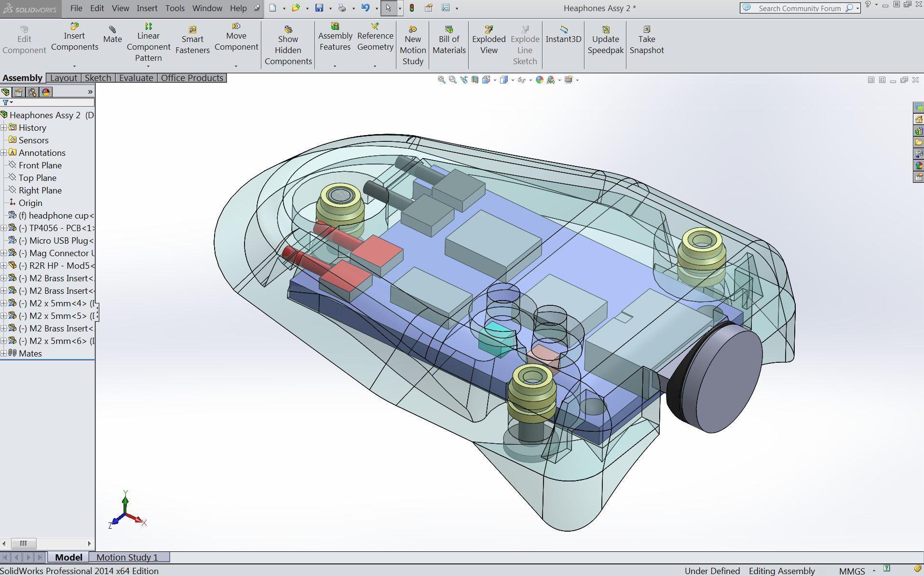The width and height of the screenshot is (924, 576).
Task: Click the Open file icon
Action: click(x=296, y=8)
